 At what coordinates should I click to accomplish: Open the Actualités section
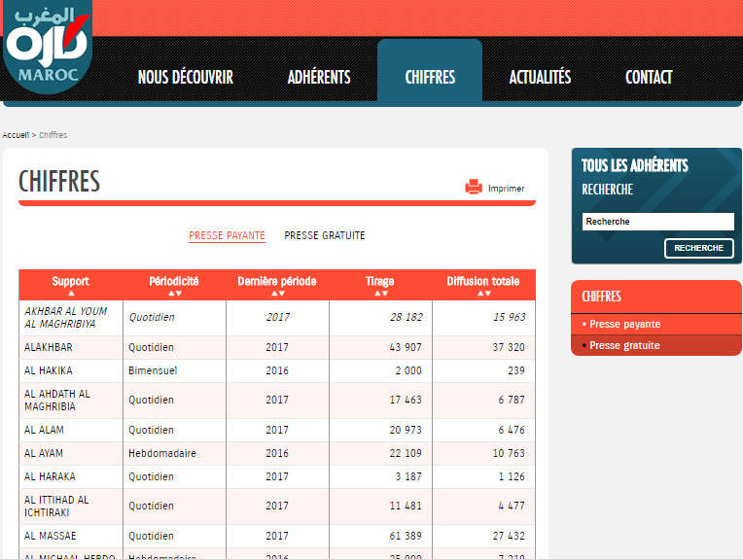tap(540, 78)
